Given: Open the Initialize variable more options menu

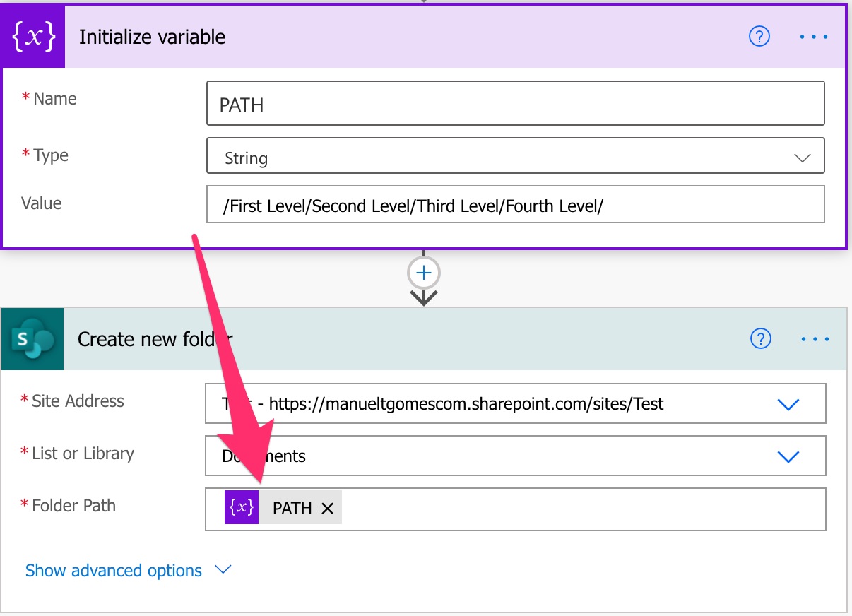Looking at the screenshot, I should (813, 36).
